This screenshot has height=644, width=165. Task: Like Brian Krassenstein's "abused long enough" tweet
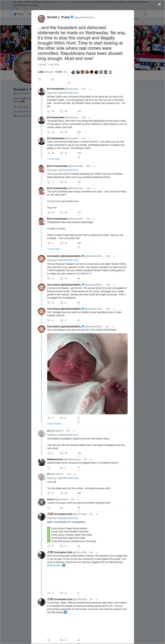pyautogui.click(x=78, y=247)
